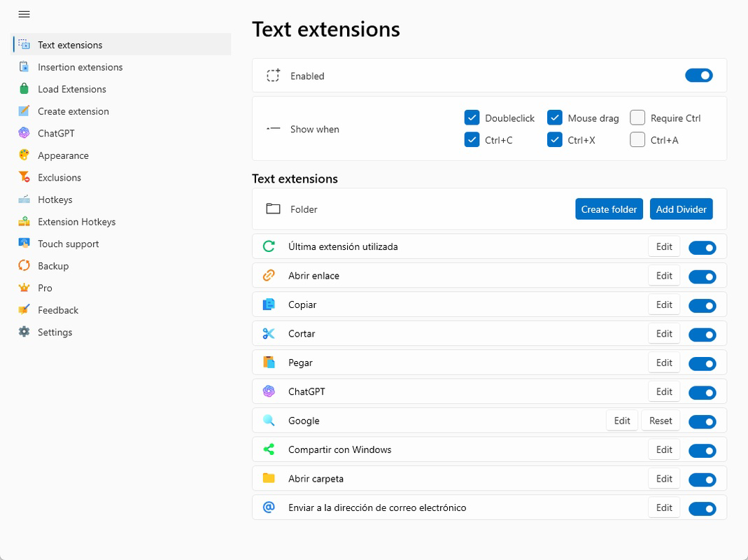Uncheck the Ctrl+C checkbox
This screenshot has height=560, width=748.
(x=472, y=139)
